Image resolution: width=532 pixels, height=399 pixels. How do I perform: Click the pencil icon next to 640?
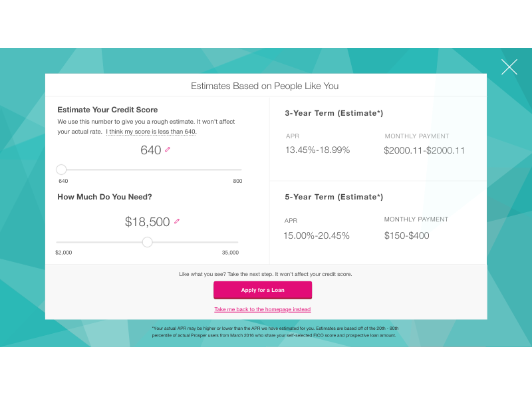tap(168, 150)
